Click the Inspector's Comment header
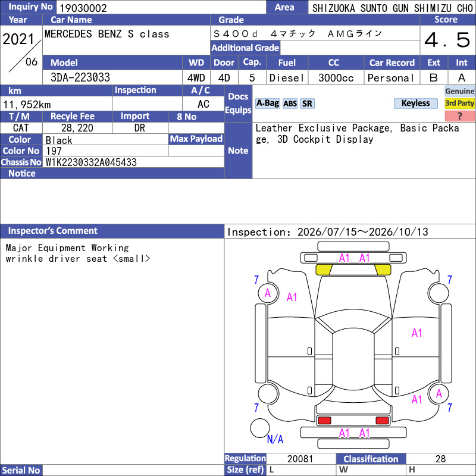The image size is (476, 476). [112, 231]
